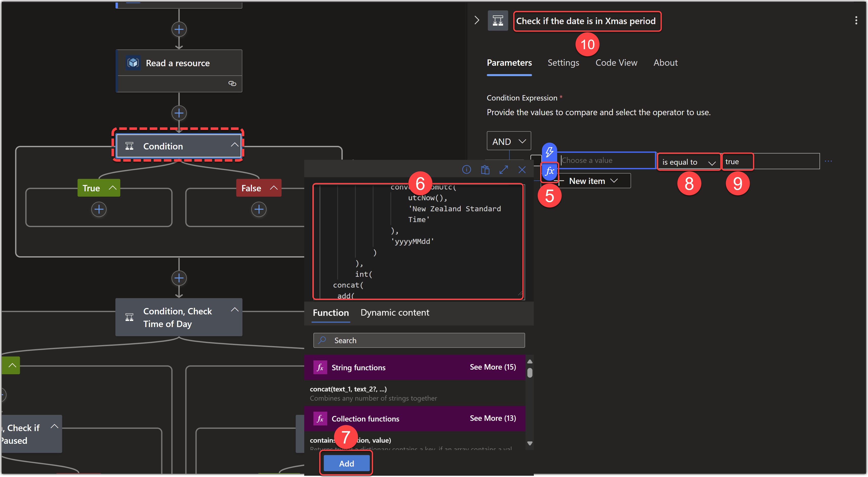Click the Add button
Image resolution: width=868 pixels, height=477 pixels.
[x=346, y=464]
